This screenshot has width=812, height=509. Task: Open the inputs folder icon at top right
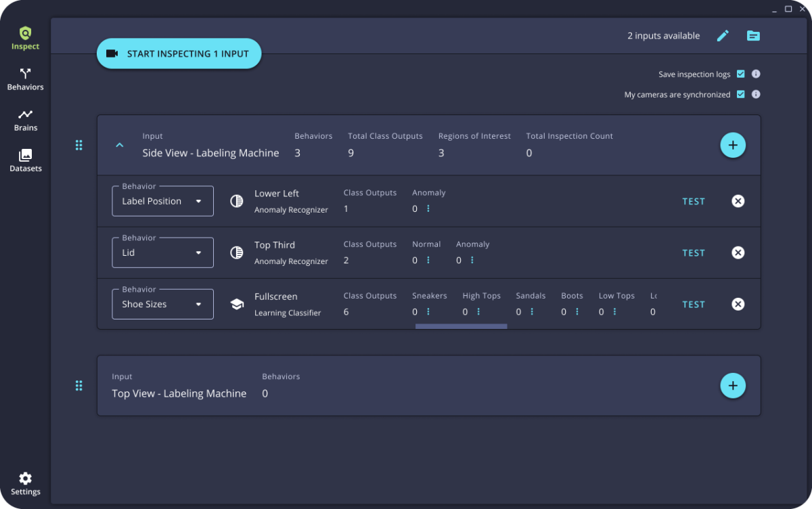click(x=754, y=35)
